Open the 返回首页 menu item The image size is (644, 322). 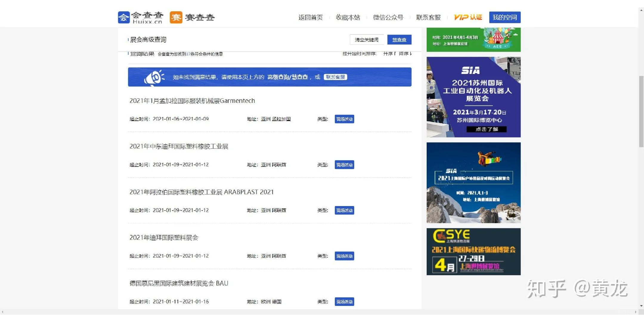coord(310,17)
